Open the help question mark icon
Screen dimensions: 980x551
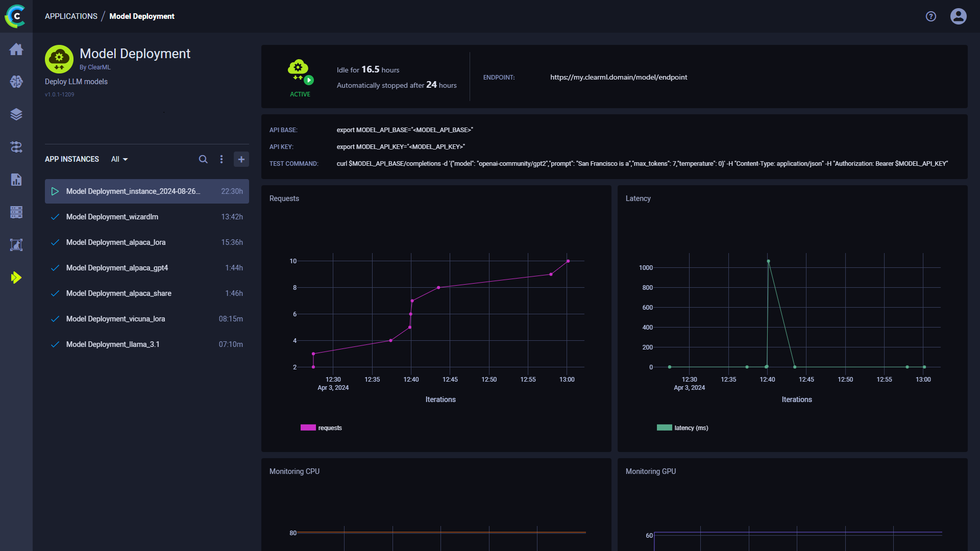coord(930,16)
